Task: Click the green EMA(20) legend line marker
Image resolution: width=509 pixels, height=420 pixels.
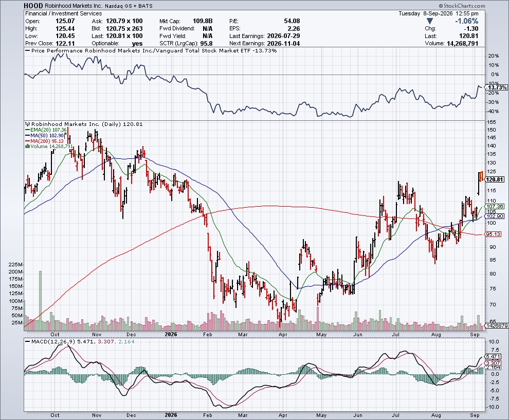Action: 27,130
